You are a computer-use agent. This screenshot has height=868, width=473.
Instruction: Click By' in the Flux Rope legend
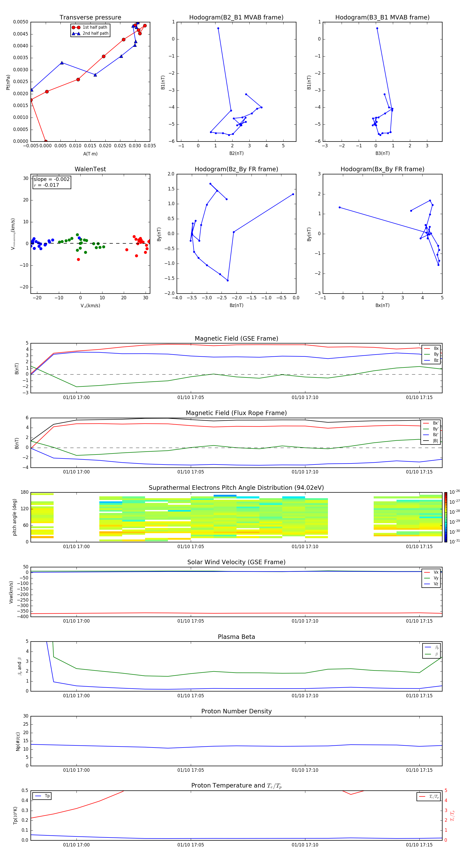[431, 429]
